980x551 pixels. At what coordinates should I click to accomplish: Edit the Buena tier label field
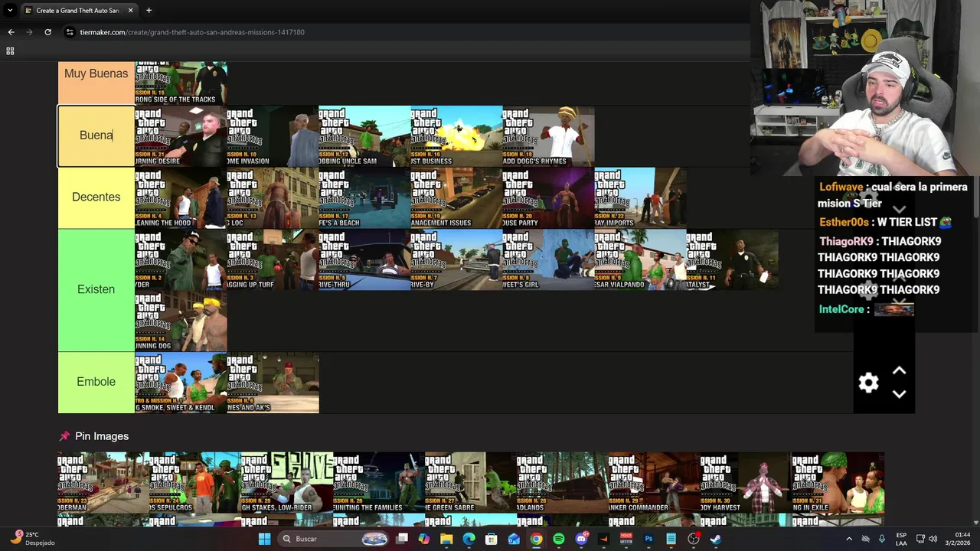tap(96, 135)
